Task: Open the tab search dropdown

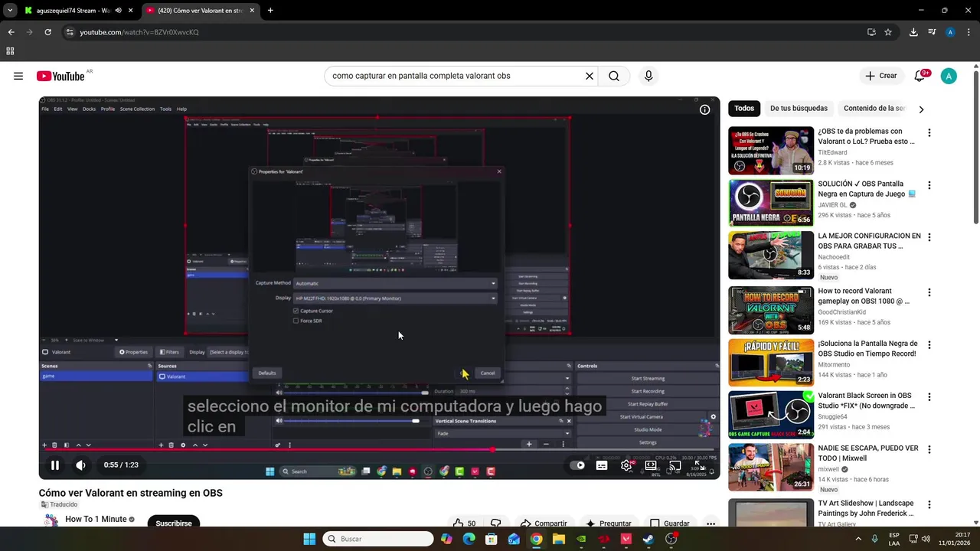Action: tap(9, 11)
